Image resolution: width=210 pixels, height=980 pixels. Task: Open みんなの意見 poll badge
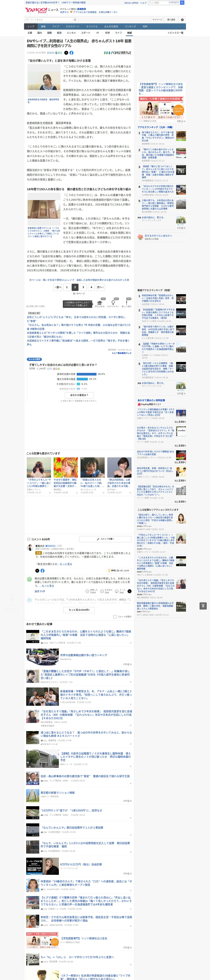tap(34, 359)
